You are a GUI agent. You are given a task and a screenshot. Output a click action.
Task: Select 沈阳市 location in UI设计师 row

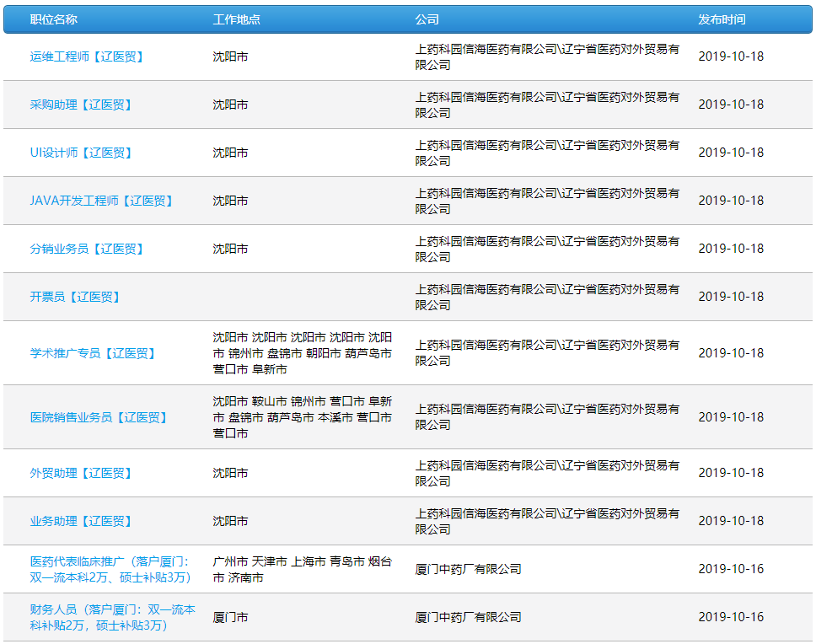click(x=230, y=153)
